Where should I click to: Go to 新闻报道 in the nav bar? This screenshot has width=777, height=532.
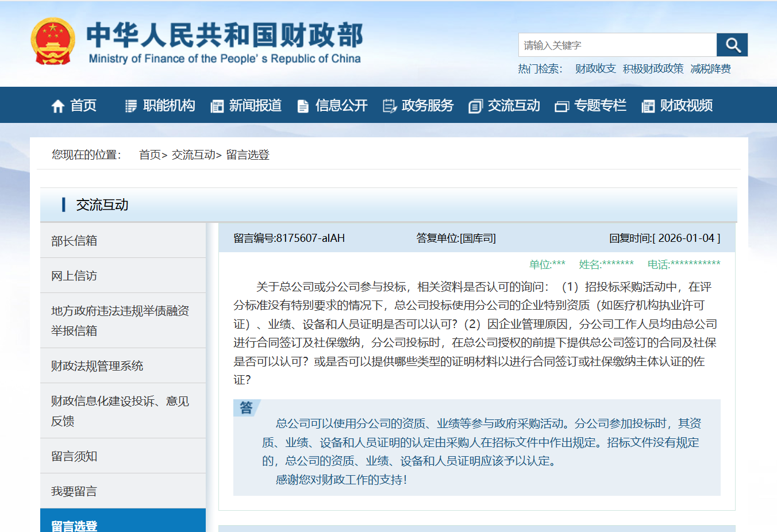coord(255,106)
